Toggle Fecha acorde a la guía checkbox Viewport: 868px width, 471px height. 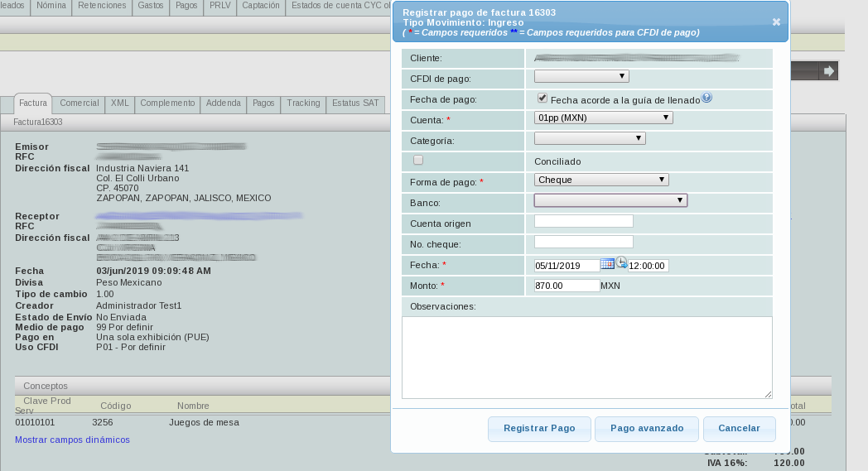click(542, 99)
